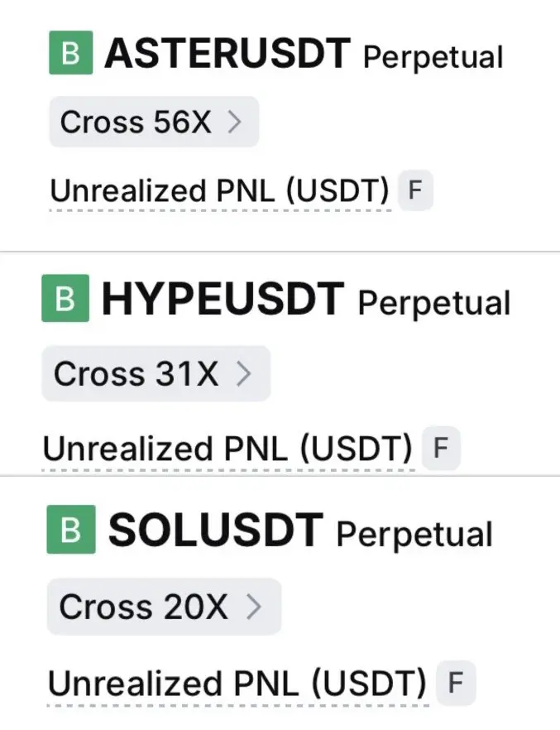Click the green B badge beside ASTERUSDT

click(x=70, y=53)
